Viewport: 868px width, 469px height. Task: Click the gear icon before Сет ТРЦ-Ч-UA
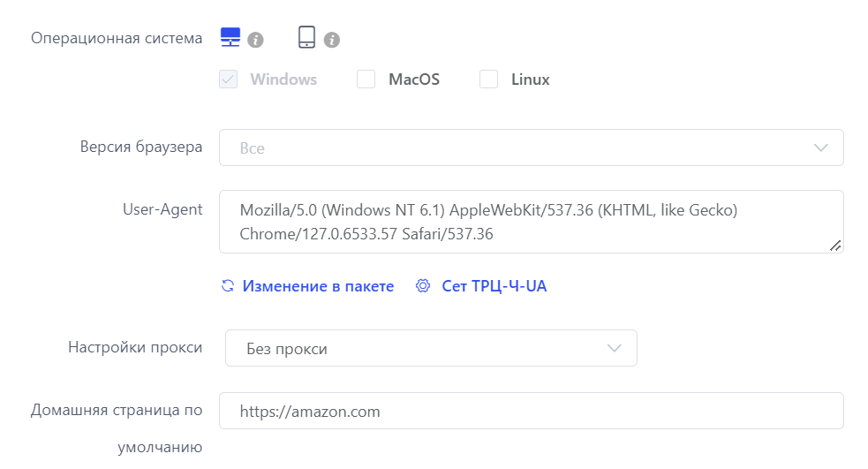tap(423, 285)
